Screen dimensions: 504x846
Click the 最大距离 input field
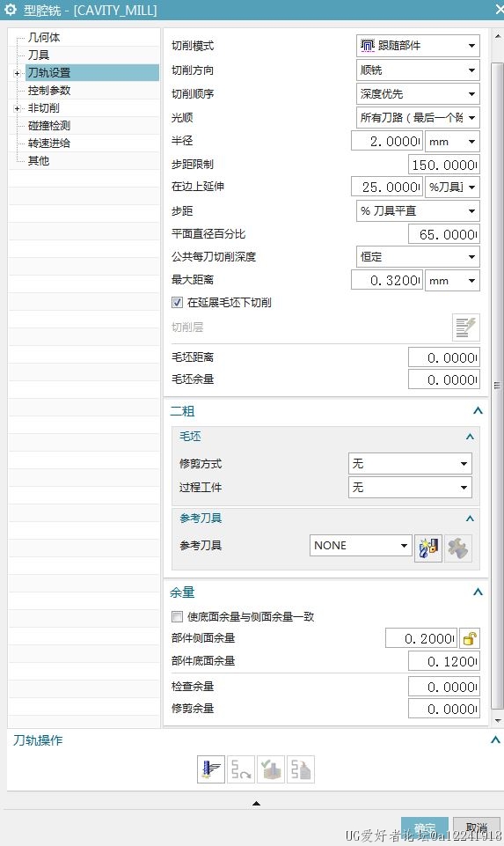(x=387, y=281)
